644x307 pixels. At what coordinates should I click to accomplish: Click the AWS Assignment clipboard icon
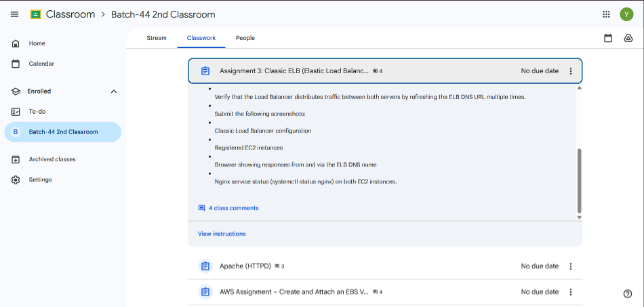(x=205, y=292)
